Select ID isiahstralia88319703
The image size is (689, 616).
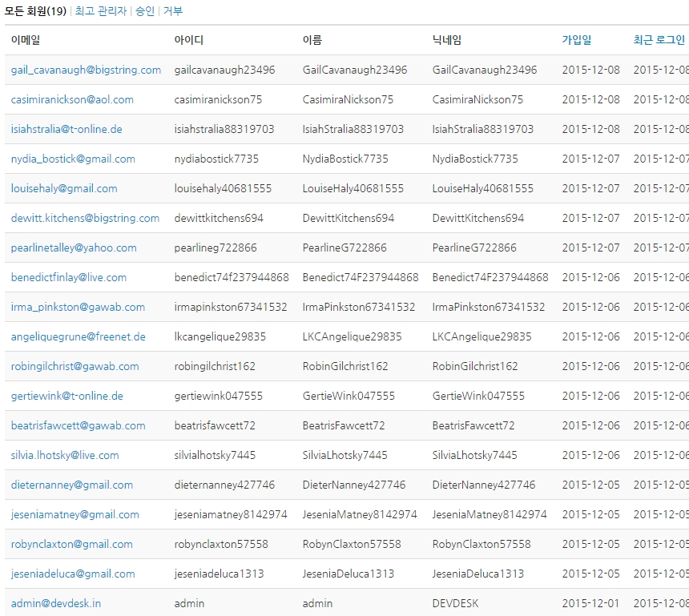(x=224, y=129)
